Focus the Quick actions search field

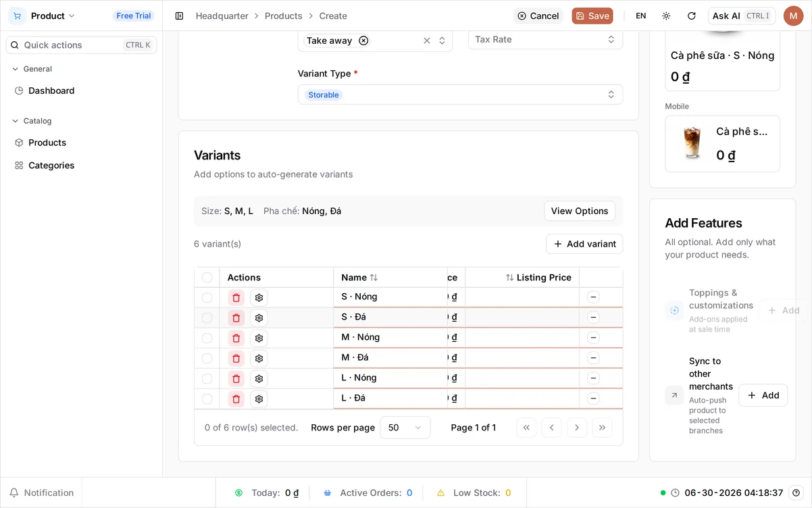pyautogui.click(x=81, y=45)
